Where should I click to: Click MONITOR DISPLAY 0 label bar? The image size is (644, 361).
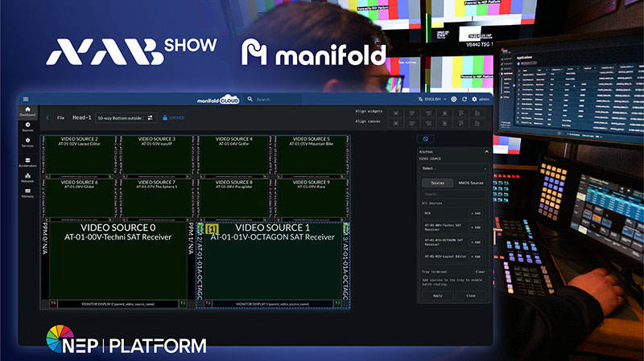click(x=118, y=304)
